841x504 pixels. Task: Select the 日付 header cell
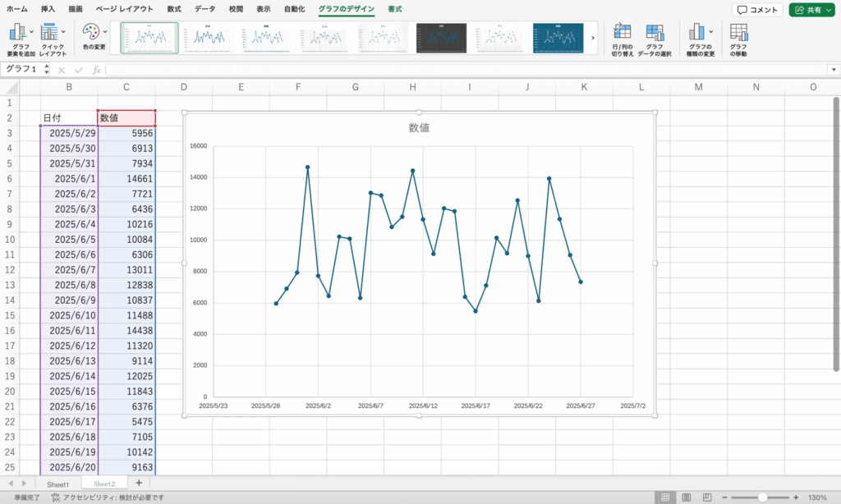[69, 118]
